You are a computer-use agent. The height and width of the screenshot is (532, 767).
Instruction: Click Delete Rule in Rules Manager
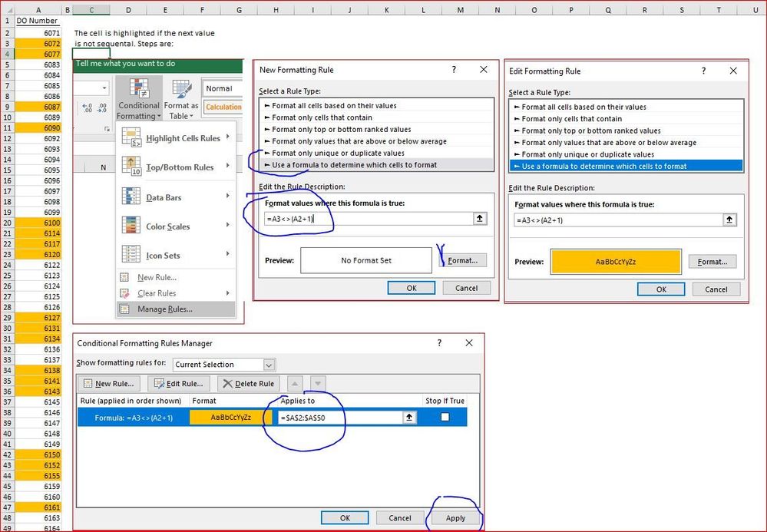click(x=249, y=383)
